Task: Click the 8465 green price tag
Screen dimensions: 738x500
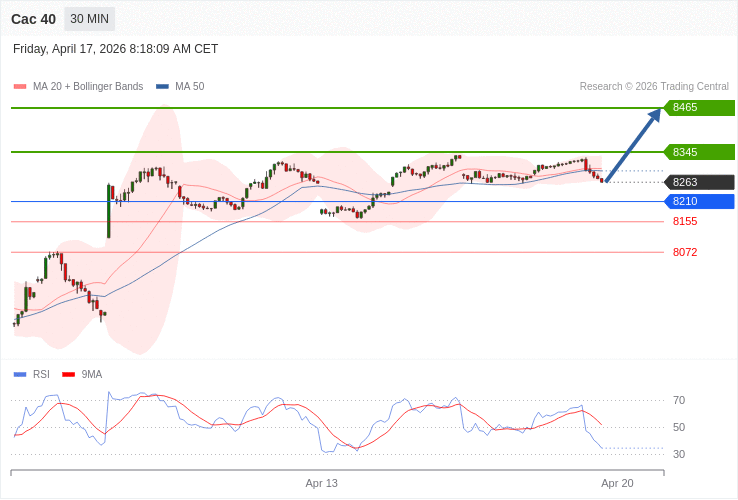Action: coord(699,108)
